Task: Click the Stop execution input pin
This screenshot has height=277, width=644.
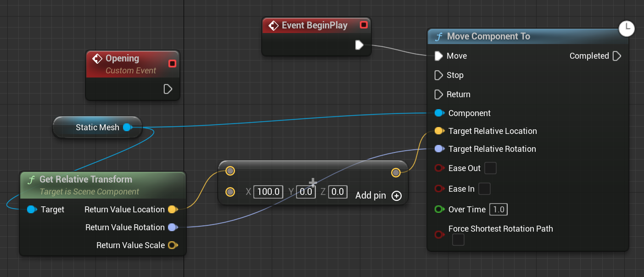Action: click(438, 75)
